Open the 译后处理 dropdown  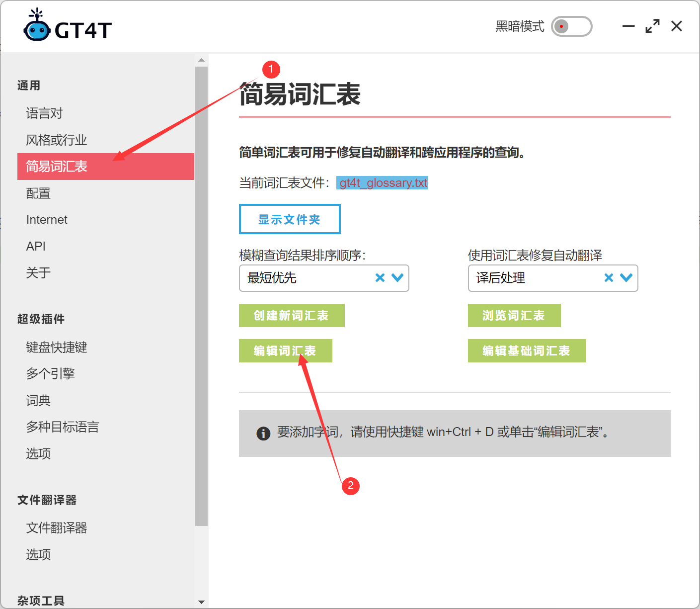(625, 278)
